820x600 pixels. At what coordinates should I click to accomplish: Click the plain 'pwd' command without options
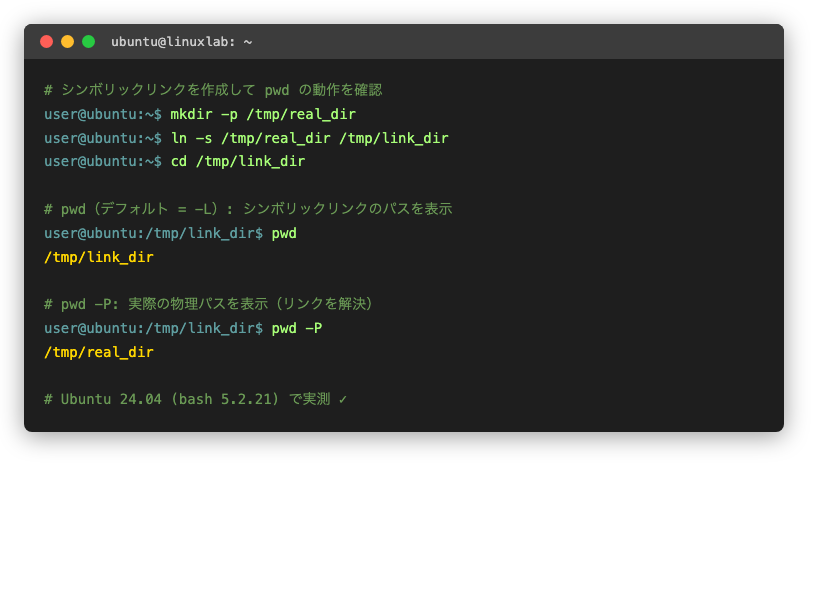click(x=284, y=233)
